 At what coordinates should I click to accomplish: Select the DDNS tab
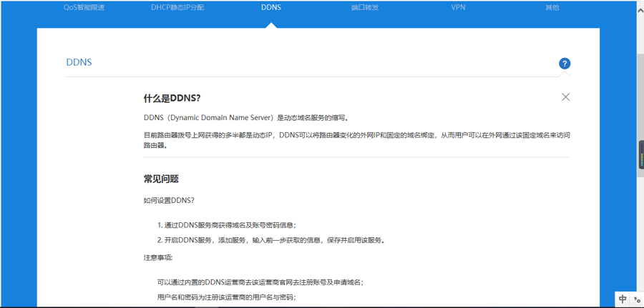[x=271, y=7]
